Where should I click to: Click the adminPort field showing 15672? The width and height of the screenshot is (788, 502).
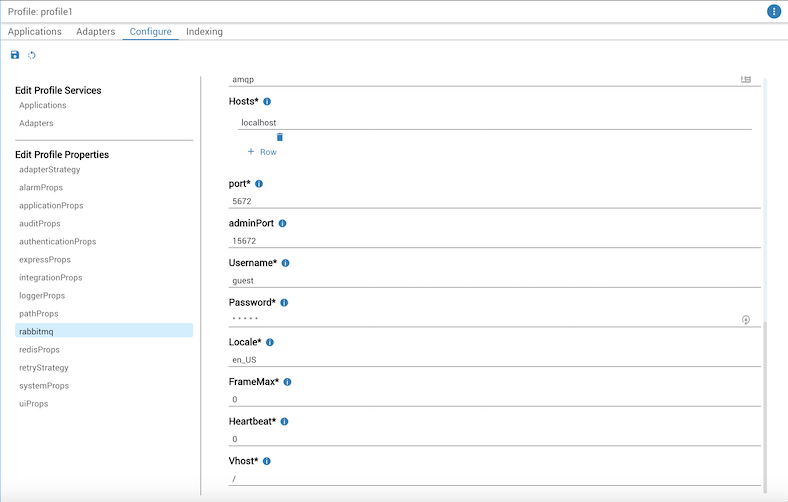tap(495, 241)
